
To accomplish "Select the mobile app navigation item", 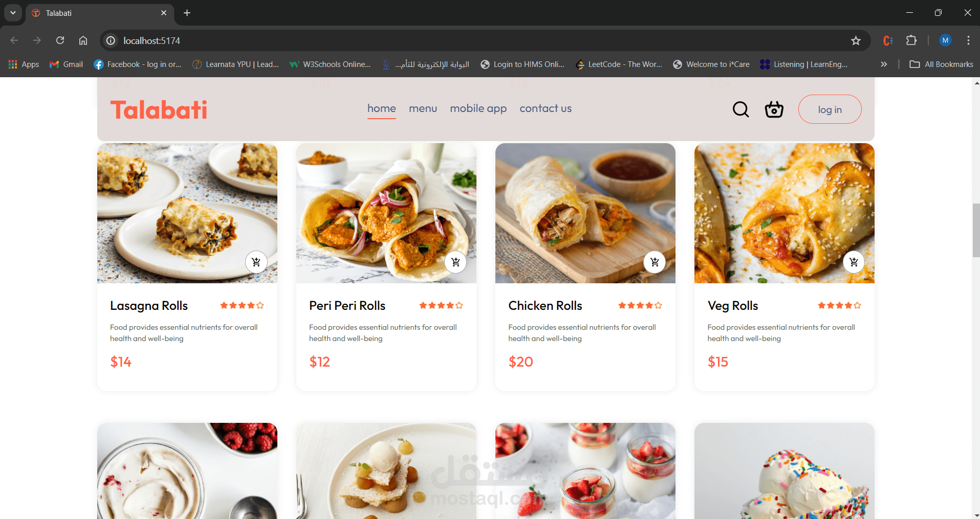I will [478, 108].
